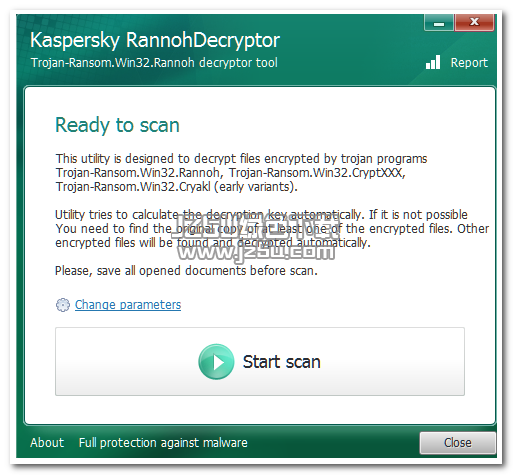The width and height of the screenshot is (513, 475).
Task: Open the Change parameters link
Action: [x=128, y=305]
